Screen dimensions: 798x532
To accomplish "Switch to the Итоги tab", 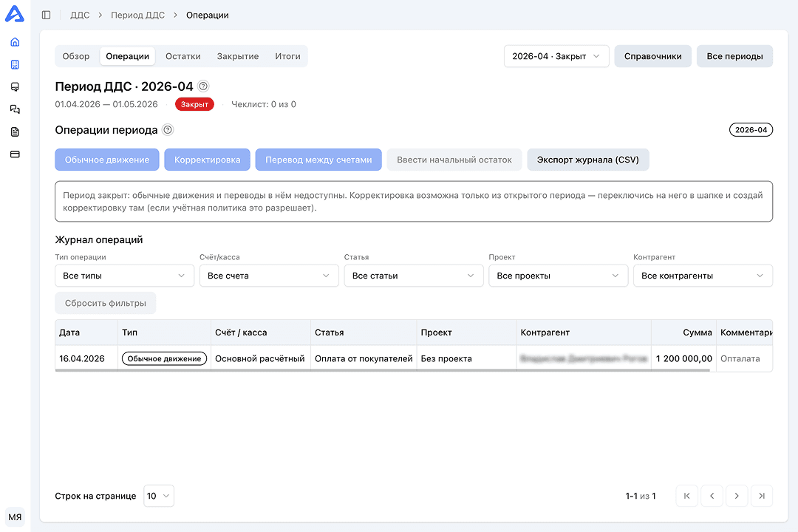I will point(287,56).
